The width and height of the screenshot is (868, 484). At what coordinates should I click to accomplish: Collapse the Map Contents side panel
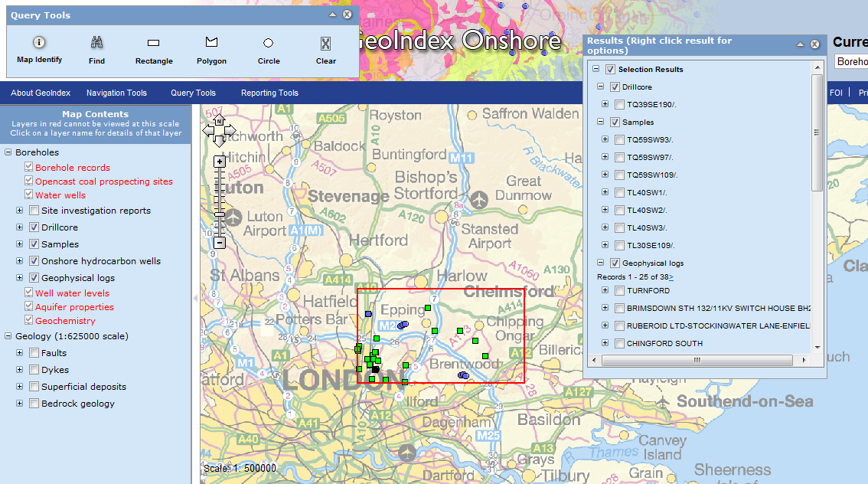click(195, 298)
